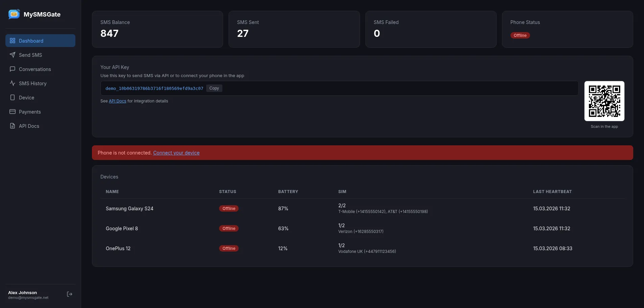
Task: Open the Conversations menu item
Action: coord(35,69)
